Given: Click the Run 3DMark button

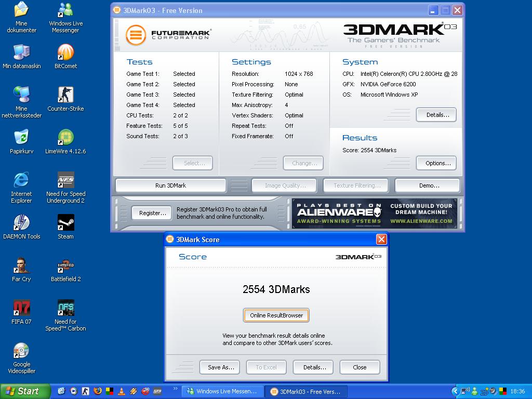Looking at the screenshot, I should coord(170,185).
